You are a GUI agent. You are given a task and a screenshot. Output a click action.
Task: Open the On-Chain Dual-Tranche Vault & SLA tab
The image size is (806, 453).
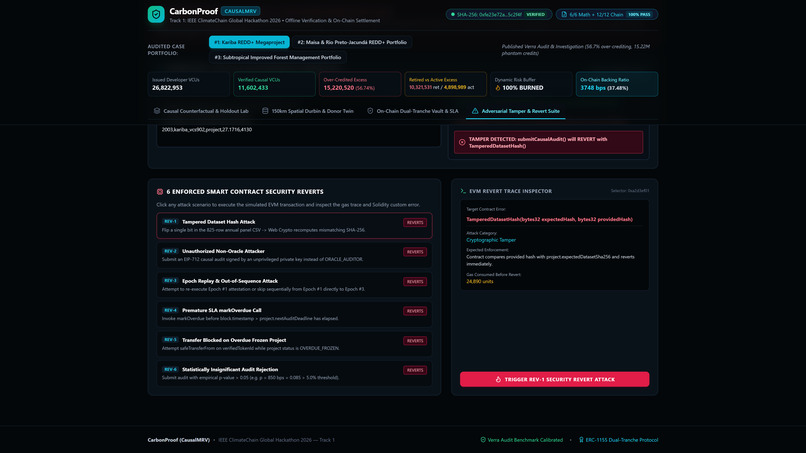[412, 111]
